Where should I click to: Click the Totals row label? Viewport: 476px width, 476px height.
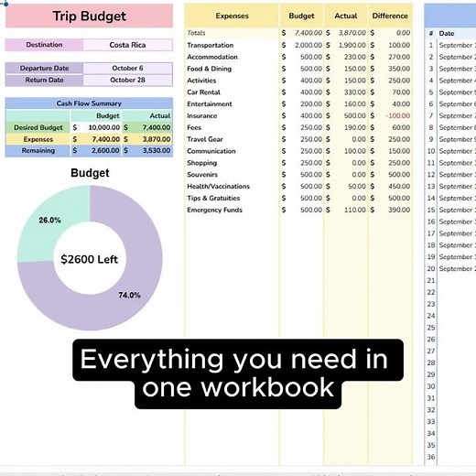tap(196, 33)
